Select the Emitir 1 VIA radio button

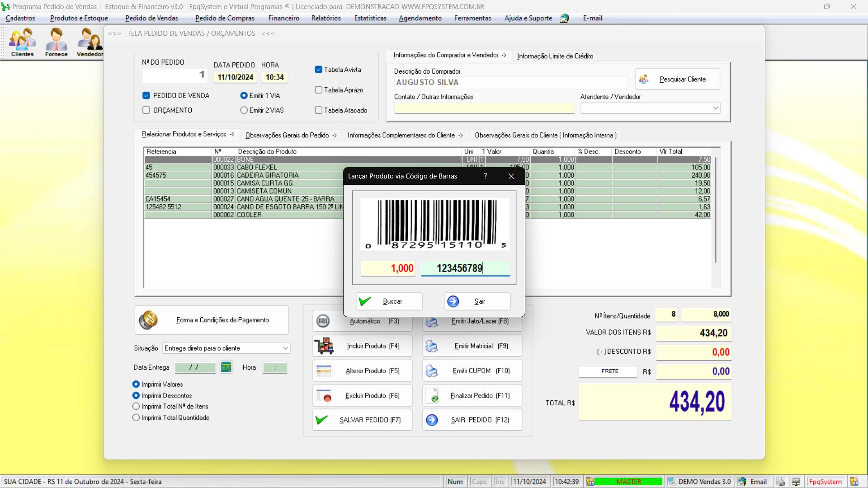click(x=244, y=96)
